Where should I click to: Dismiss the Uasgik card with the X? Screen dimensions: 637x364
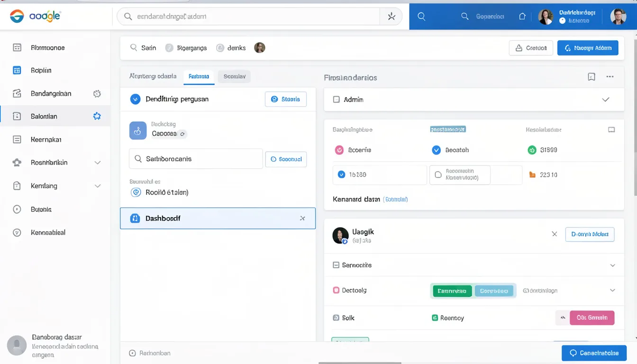click(554, 234)
